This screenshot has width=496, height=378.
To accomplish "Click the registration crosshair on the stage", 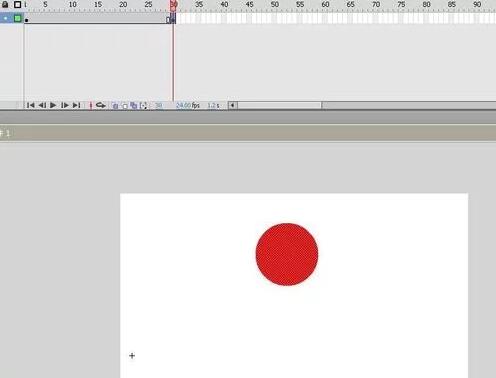I will (x=132, y=356).
